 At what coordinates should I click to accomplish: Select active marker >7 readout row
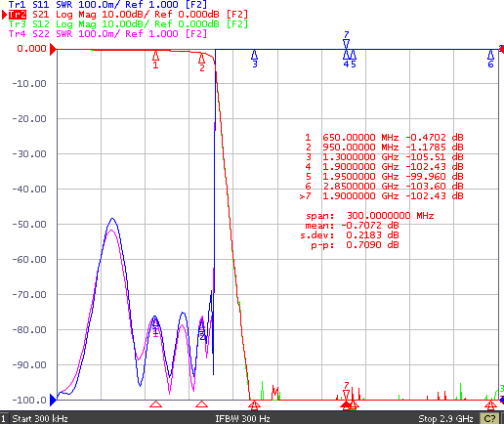click(x=381, y=195)
